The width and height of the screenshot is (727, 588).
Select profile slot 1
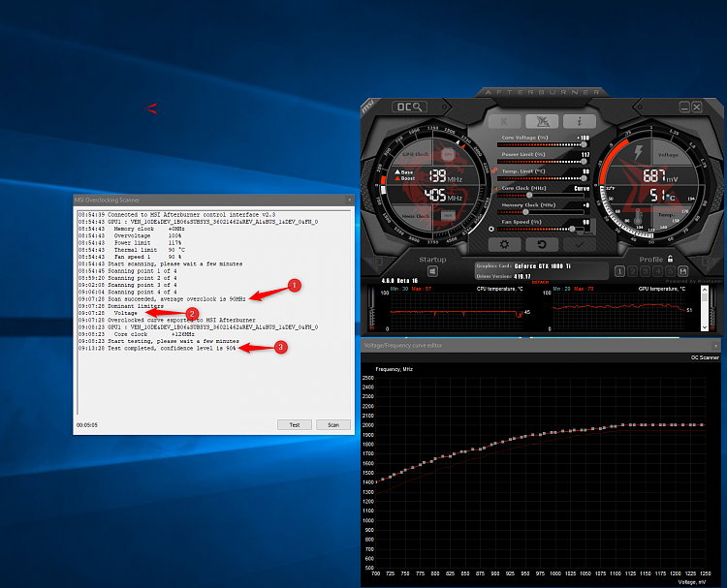620,271
